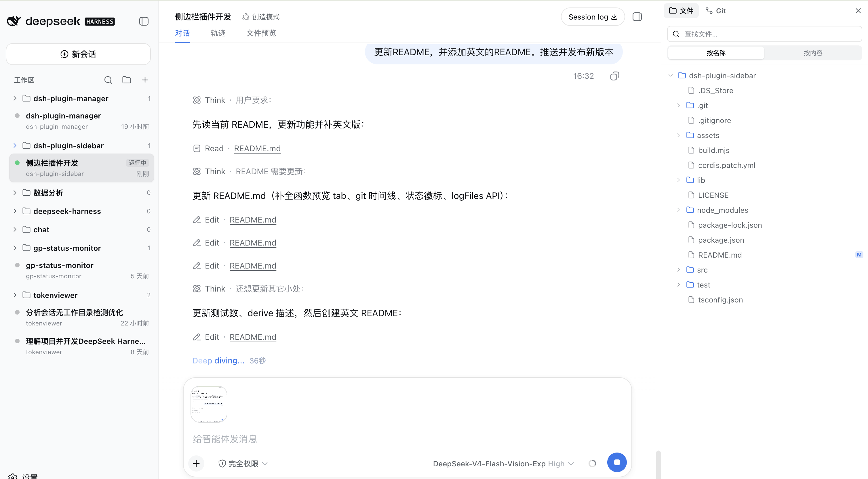Add attachment with plus button
868x479 pixels.
pos(196,463)
